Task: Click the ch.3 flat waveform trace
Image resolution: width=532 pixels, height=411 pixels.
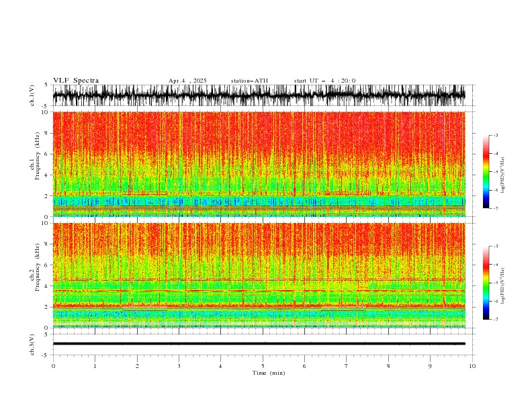Action: point(259,344)
